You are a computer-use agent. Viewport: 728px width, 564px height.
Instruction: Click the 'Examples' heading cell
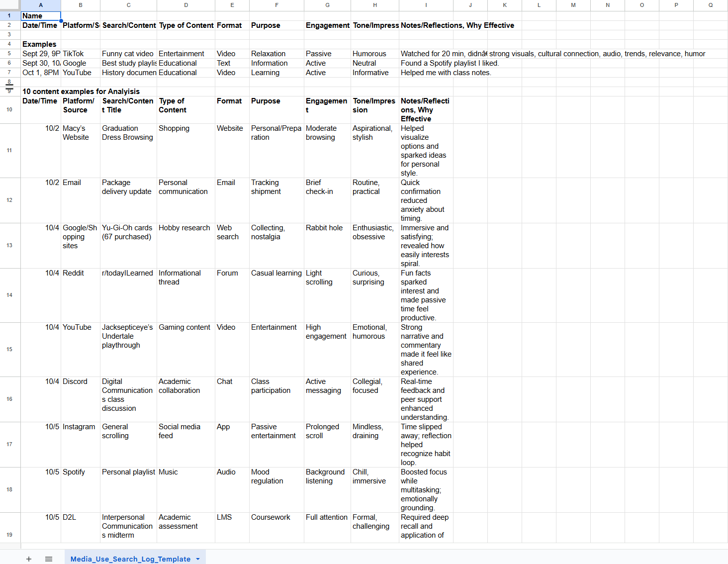[40, 44]
